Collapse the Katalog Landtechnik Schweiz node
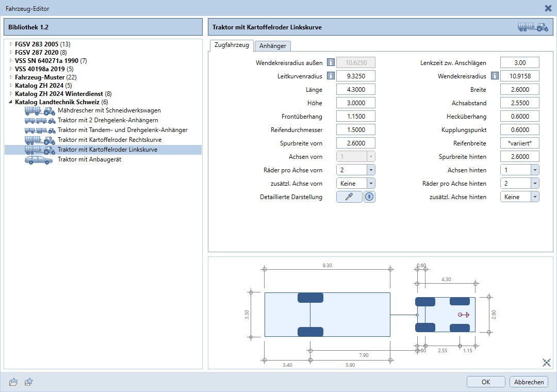 coord(11,102)
